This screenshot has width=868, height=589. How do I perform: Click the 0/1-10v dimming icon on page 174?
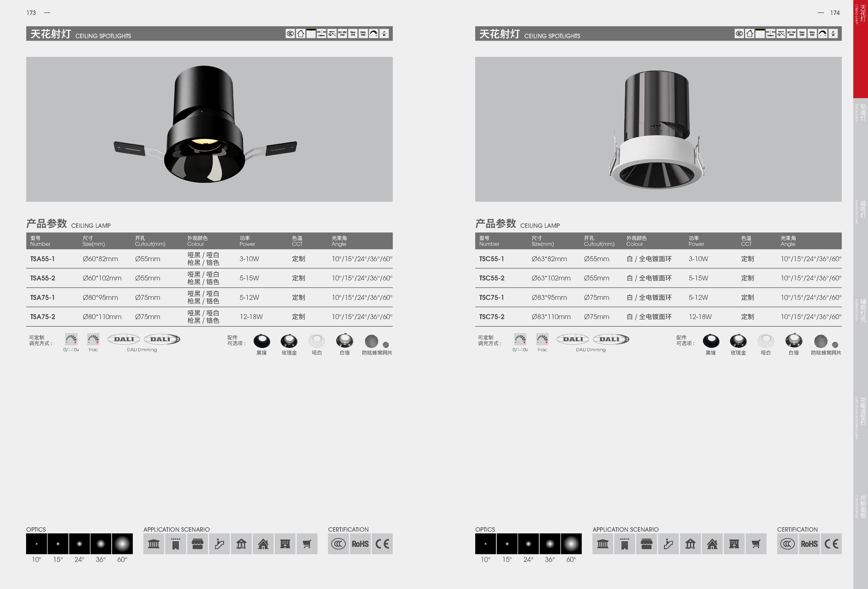(520, 339)
